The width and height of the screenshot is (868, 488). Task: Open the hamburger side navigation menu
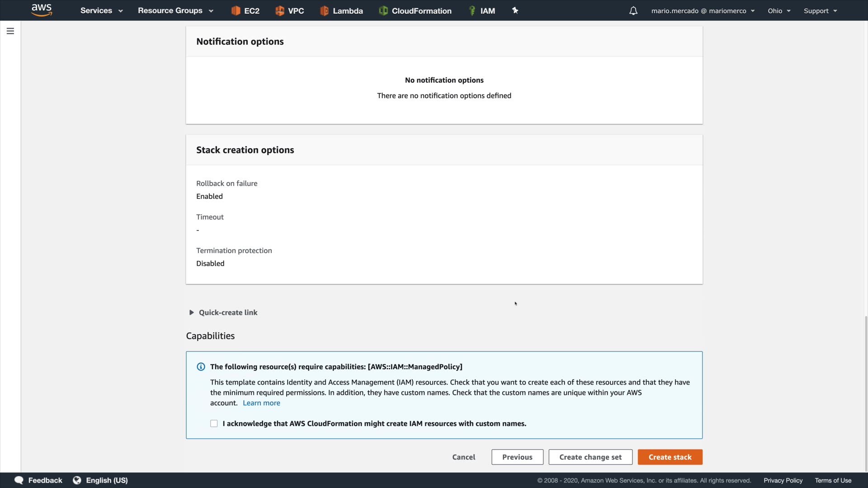10,31
